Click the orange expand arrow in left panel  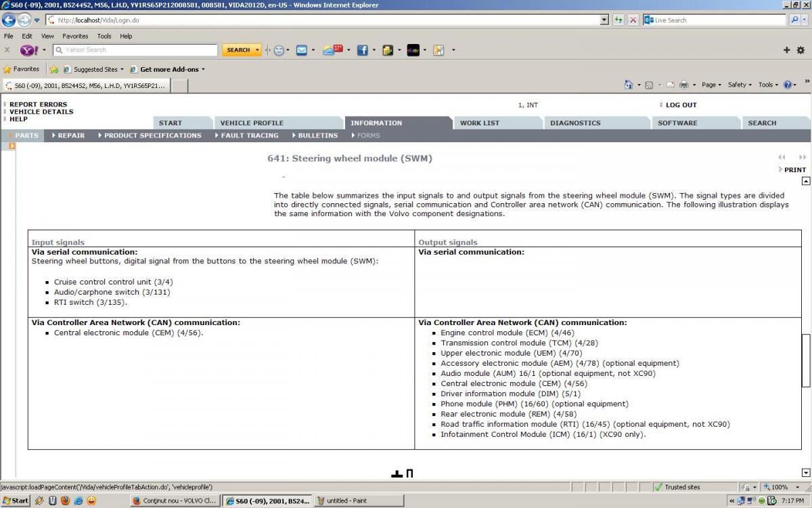tap(12, 146)
